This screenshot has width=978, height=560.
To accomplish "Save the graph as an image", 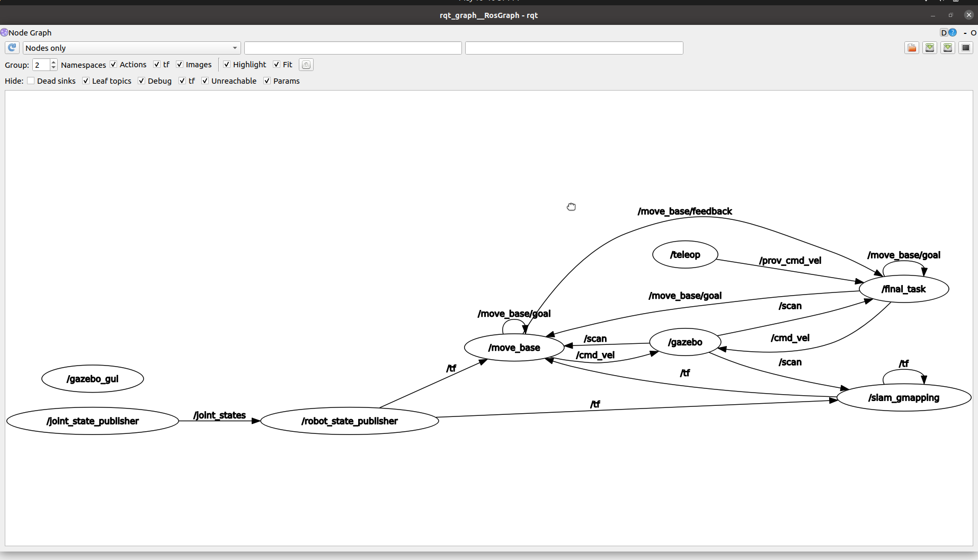I will tap(966, 48).
